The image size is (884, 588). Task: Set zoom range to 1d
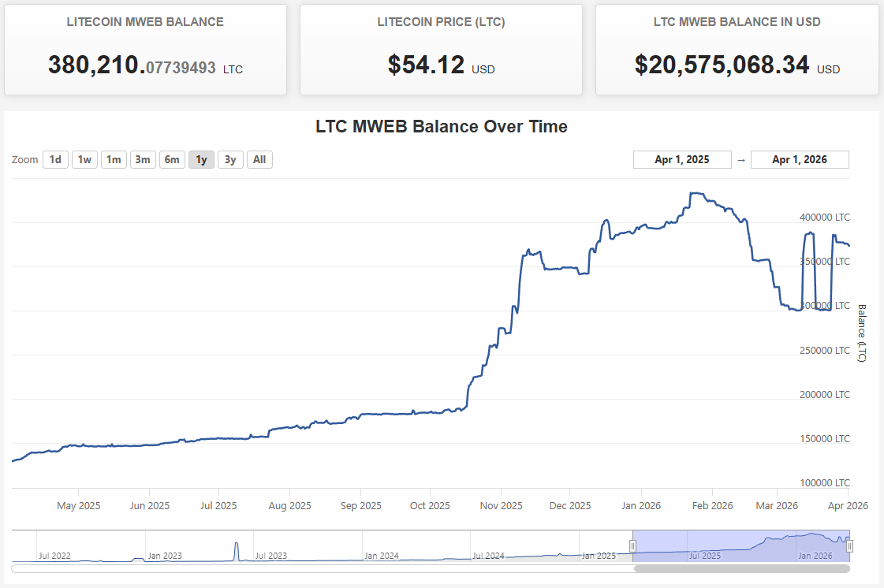(x=55, y=159)
